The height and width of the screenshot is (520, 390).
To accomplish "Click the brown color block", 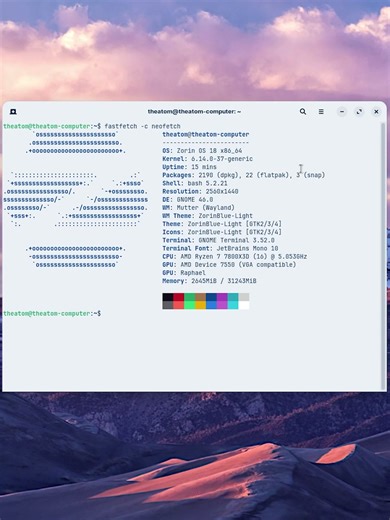I will tap(200, 297).
